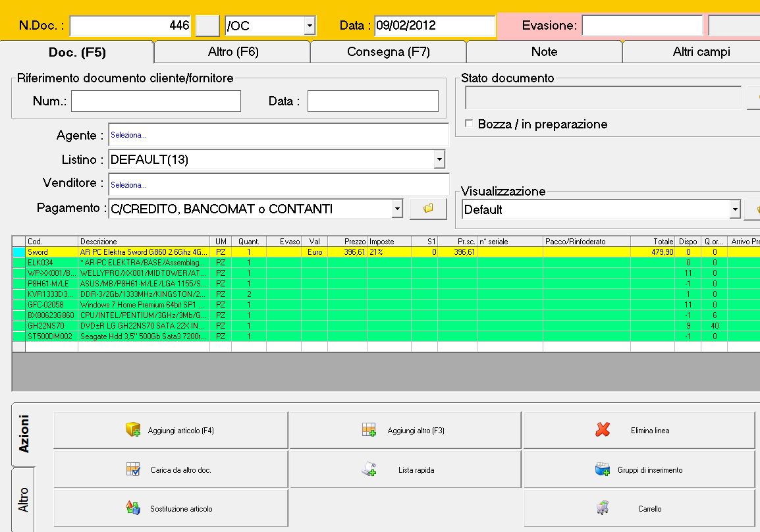The image size is (760, 532).
Task: Open the folder button next to Pagamento
Action: 428,209
